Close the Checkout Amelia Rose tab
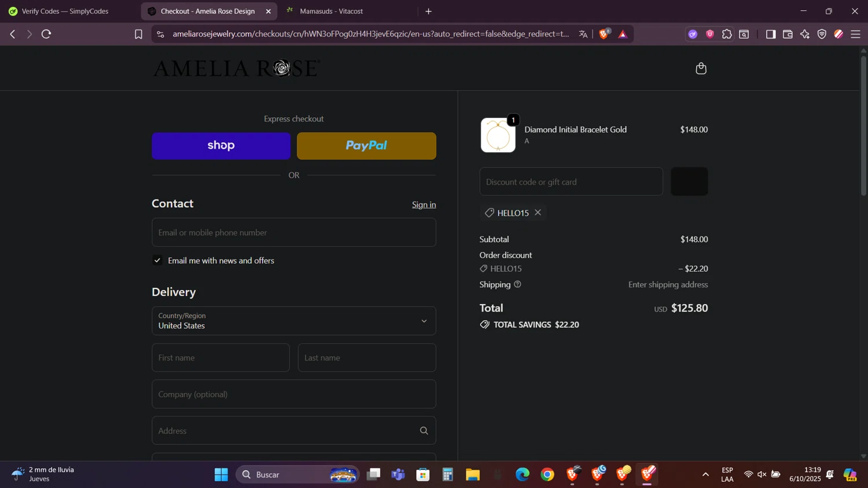 pos(269,11)
